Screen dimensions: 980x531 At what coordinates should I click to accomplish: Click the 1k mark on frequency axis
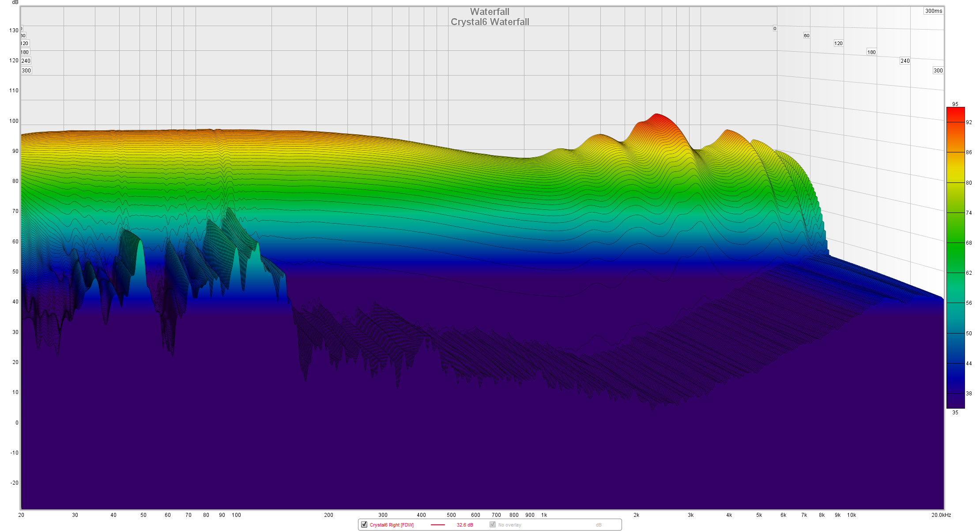click(544, 515)
